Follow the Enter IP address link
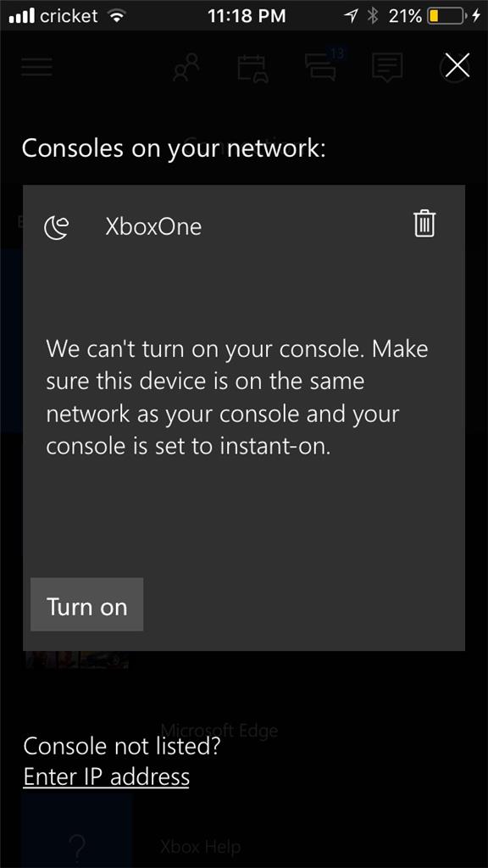Viewport: 488px width, 868px height. 106,776
